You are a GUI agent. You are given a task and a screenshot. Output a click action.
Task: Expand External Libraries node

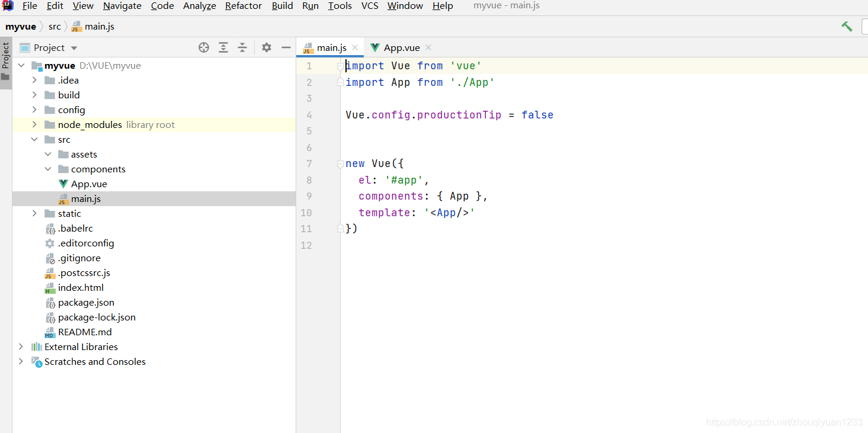pyautogui.click(x=21, y=347)
